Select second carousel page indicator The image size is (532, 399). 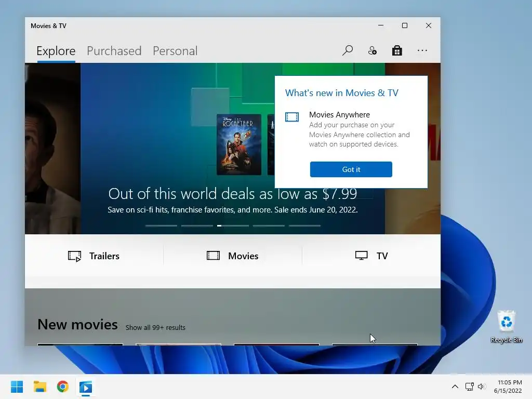point(197,225)
